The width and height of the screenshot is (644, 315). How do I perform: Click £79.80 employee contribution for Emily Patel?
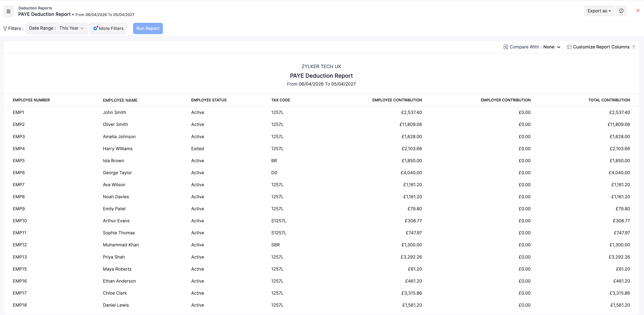coord(414,209)
